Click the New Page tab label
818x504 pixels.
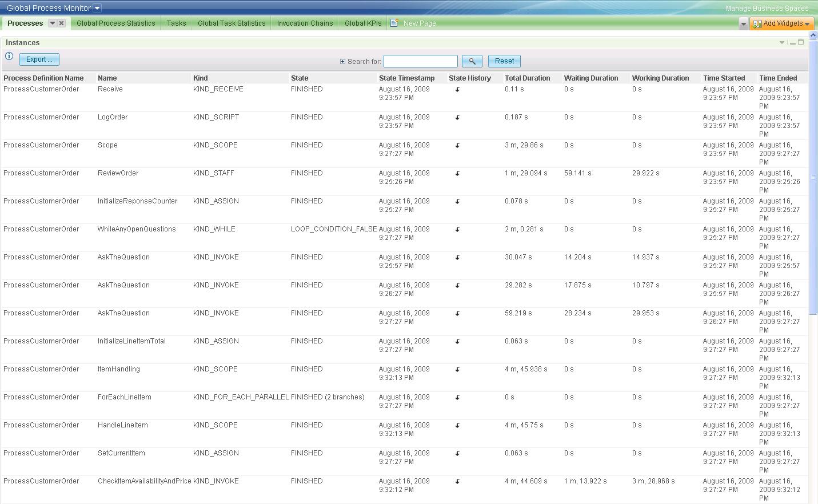[420, 23]
